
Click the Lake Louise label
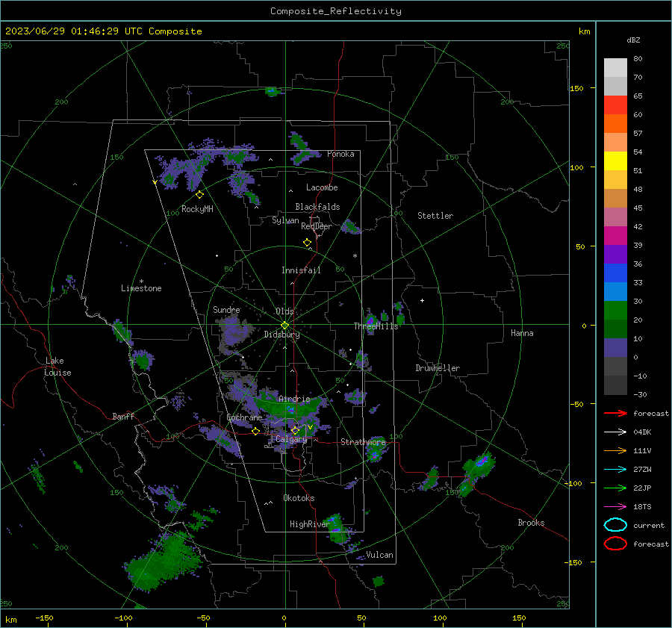(x=57, y=367)
